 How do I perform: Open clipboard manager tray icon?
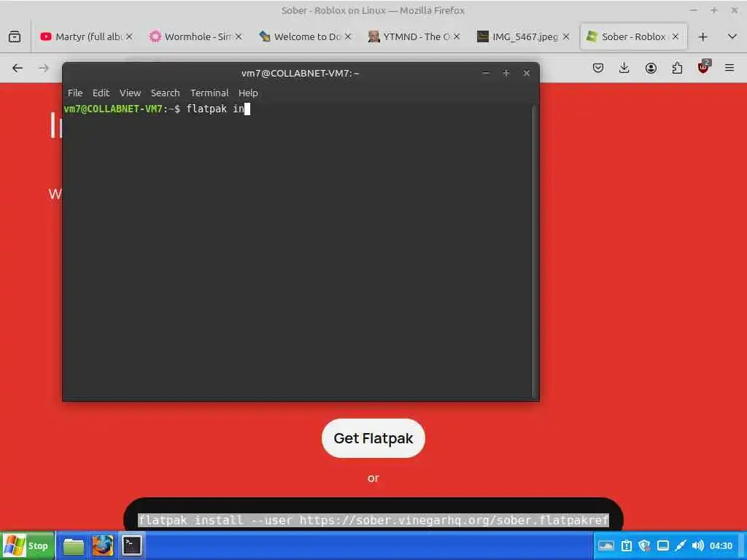[627, 545]
